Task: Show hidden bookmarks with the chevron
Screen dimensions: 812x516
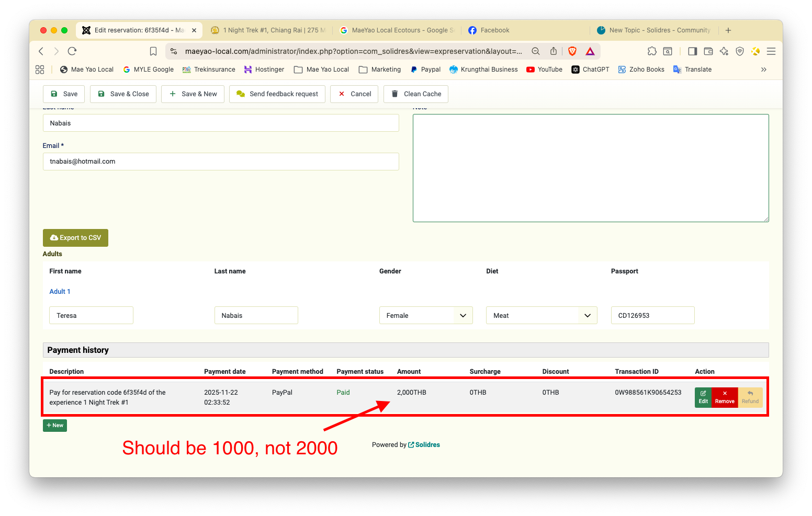Action: [763, 70]
